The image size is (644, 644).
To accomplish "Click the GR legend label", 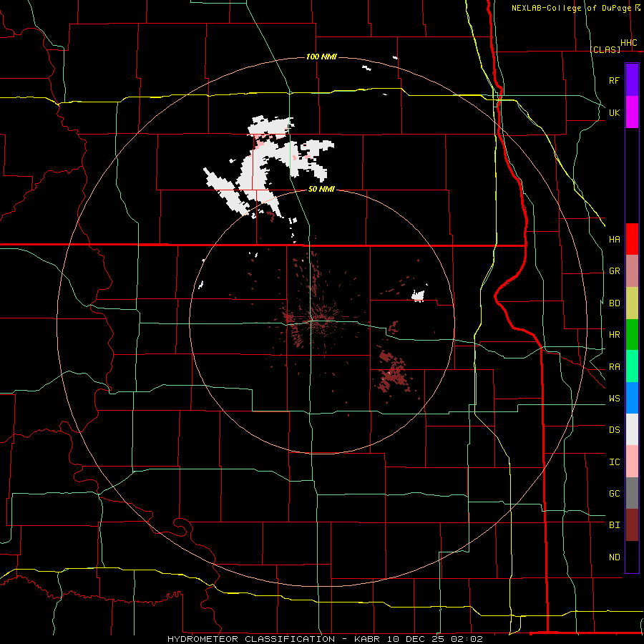I will 614,271.
